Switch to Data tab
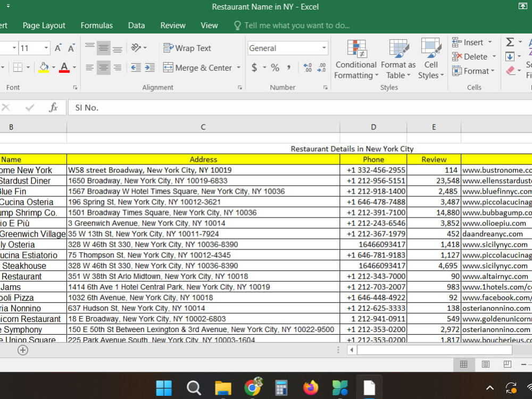The width and height of the screenshot is (532, 399). pos(136,26)
